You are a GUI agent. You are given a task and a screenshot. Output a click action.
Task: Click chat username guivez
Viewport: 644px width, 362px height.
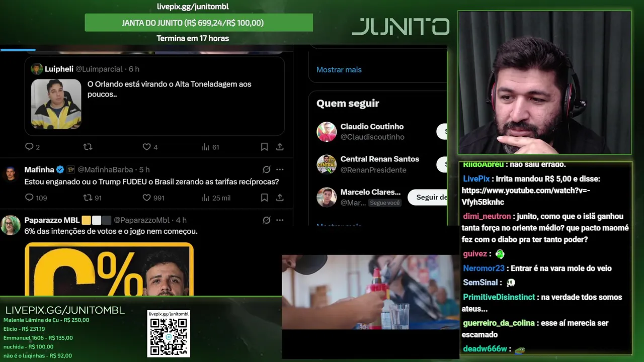click(x=475, y=254)
